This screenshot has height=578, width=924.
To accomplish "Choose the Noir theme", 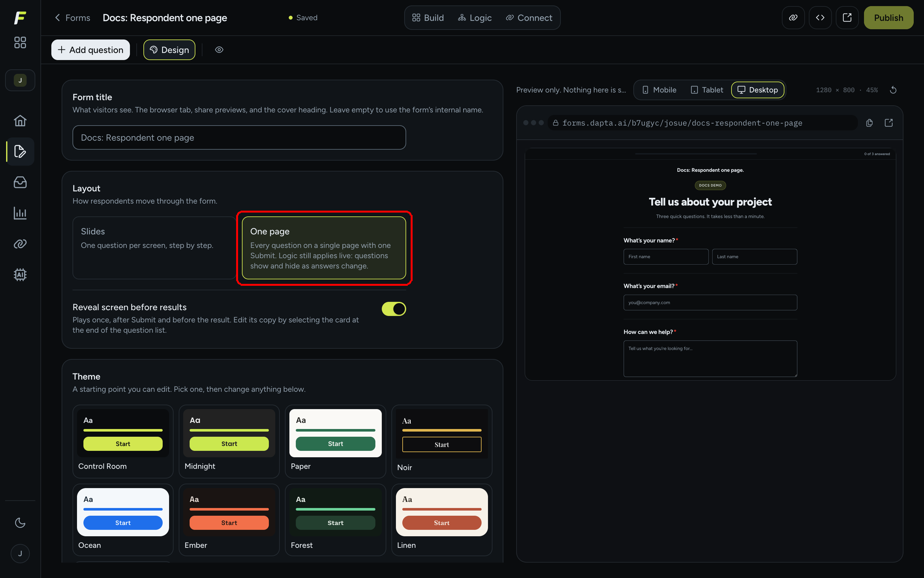I will click(442, 441).
